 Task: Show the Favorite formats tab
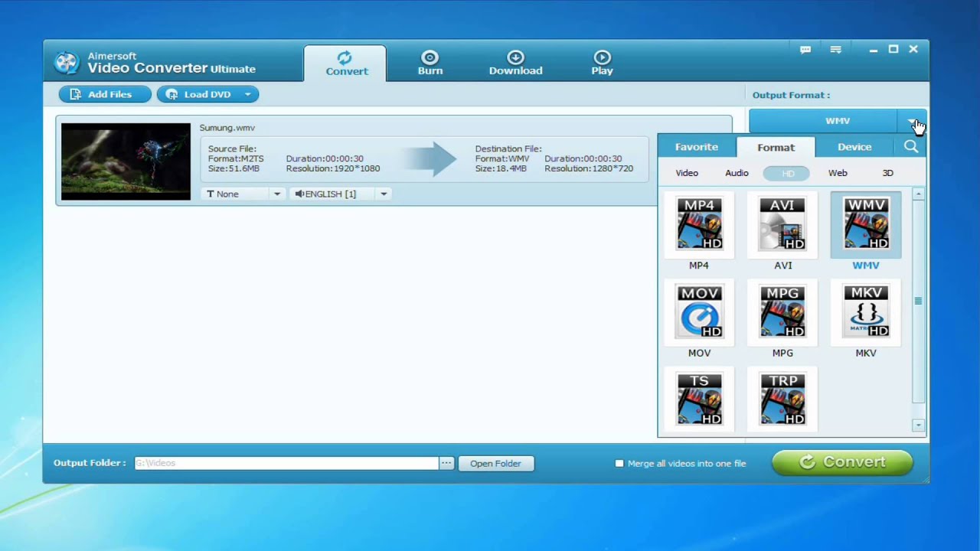(697, 147)
